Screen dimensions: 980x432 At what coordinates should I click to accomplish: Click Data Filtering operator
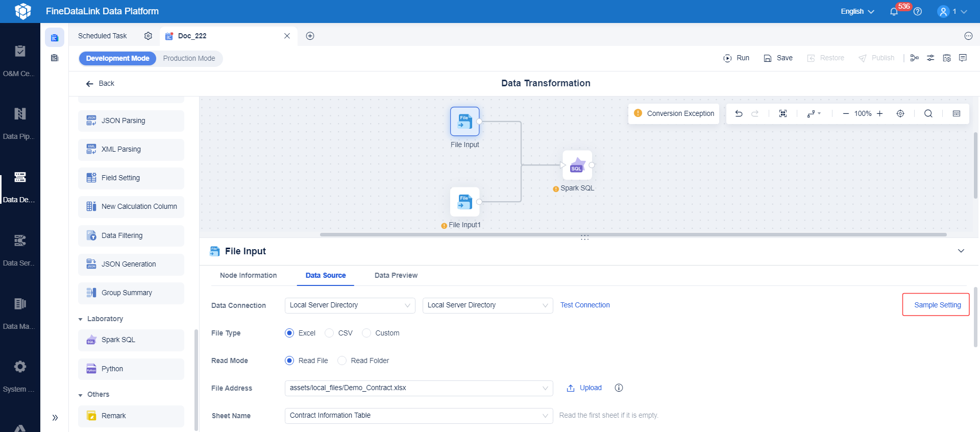pos(131,235)
